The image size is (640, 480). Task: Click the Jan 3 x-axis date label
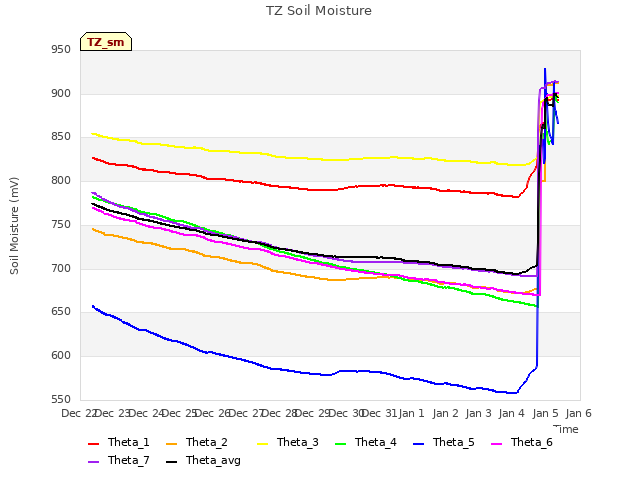click(479, 413)
